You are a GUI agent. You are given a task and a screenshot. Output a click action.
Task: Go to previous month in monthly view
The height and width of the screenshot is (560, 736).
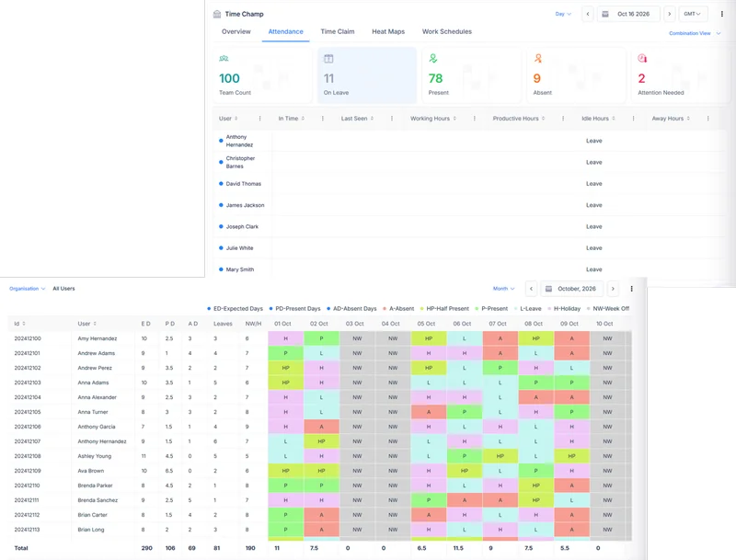531,289
